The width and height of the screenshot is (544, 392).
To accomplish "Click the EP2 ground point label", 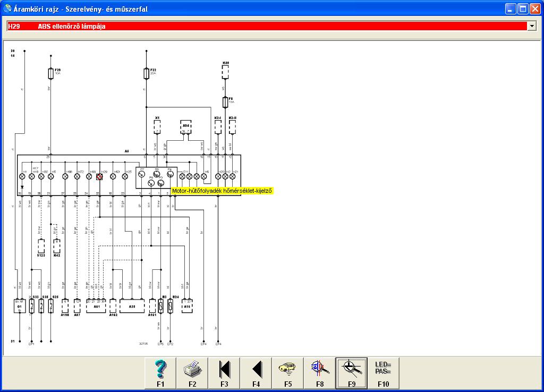I will coord(170,344).
